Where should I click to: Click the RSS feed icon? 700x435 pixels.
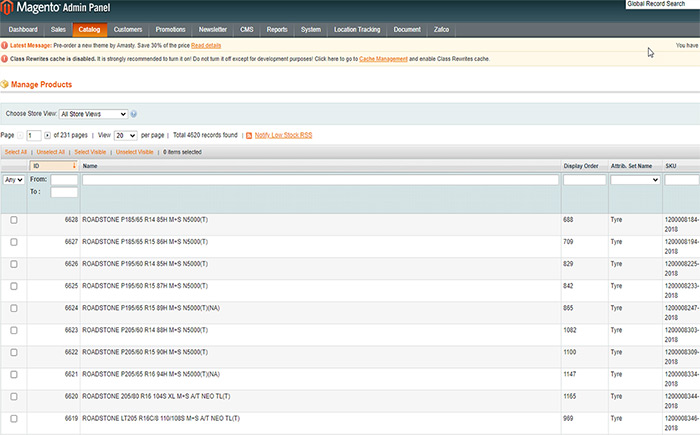(x=249, y=135)
